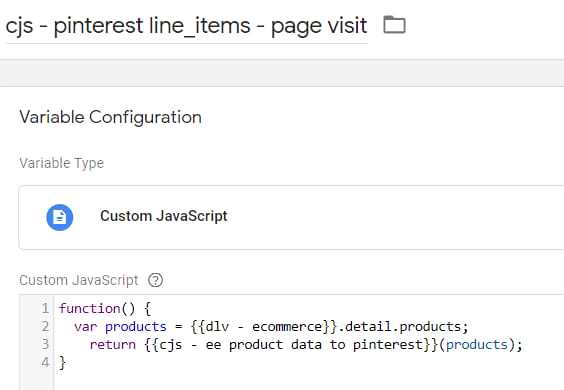Click line number 4 in editor gutter
The width and height of the screenshot is (564, 390).
point(45,362)
